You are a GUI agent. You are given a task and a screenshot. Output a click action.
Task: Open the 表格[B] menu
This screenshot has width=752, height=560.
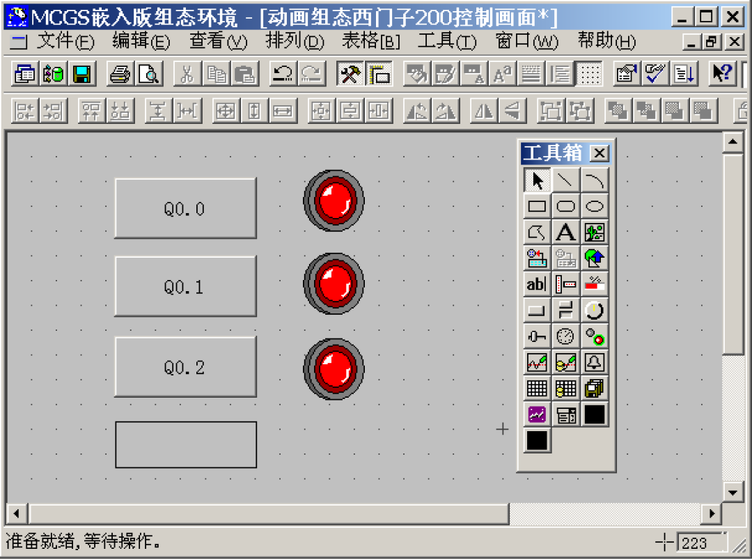pyautogui.click(x=370, y=41)
